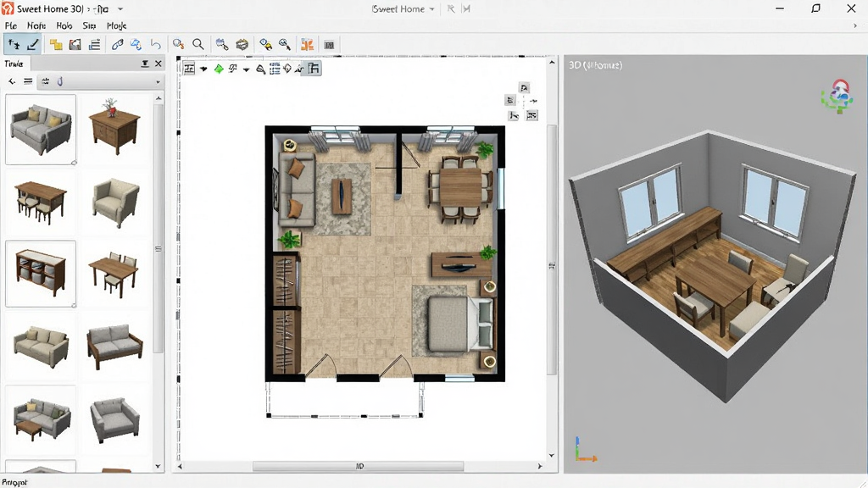Select the gray loveseat with wooden frame thumbnail
The height and width of the screenshot is (488, 868).
point(114,347)
